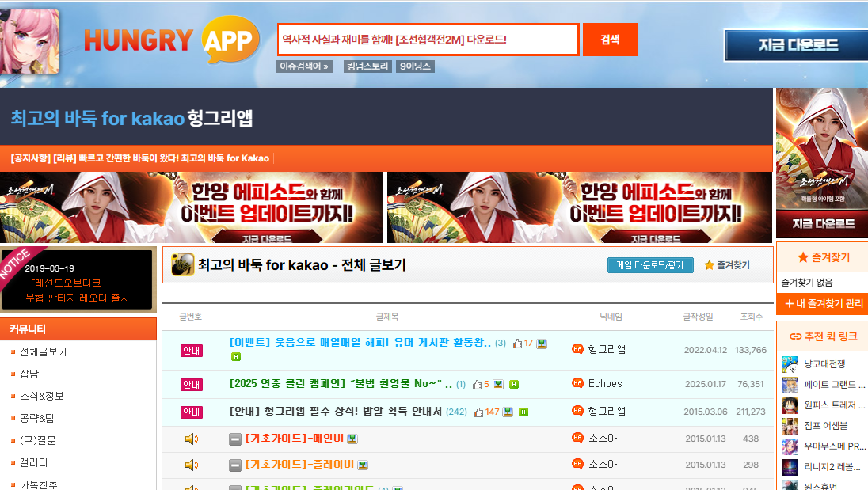The width and height of the screenshot is (868, 490).
Task: Open 원피스 트레저 quick link
Action: pyautogui.click(x=834, y=405)
